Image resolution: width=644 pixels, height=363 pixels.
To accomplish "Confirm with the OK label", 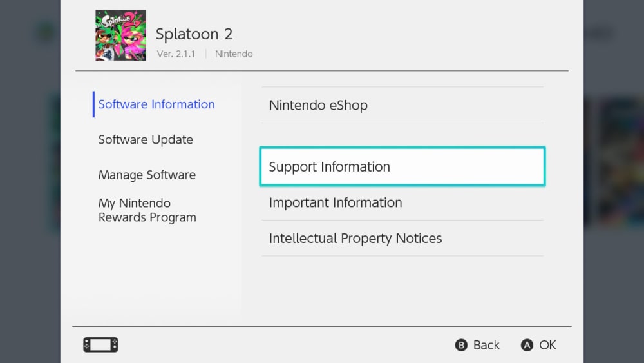I will [x=547, y=345].
